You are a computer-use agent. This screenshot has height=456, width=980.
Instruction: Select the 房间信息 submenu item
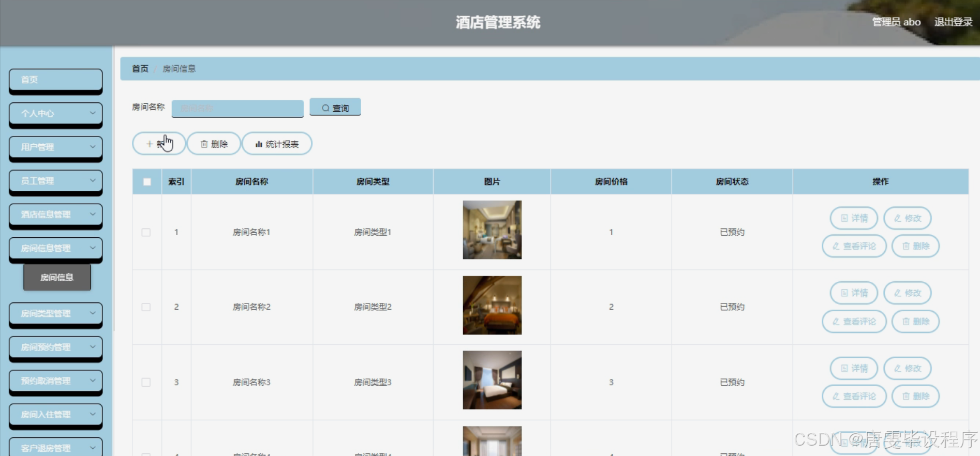[x=57, y=278]
